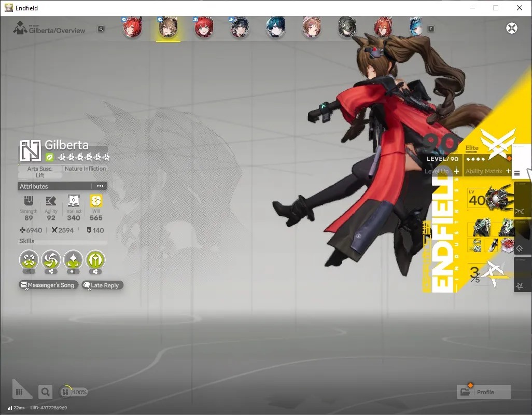
Task: Close the operator overview with the X icon
Action: point(512,28)
